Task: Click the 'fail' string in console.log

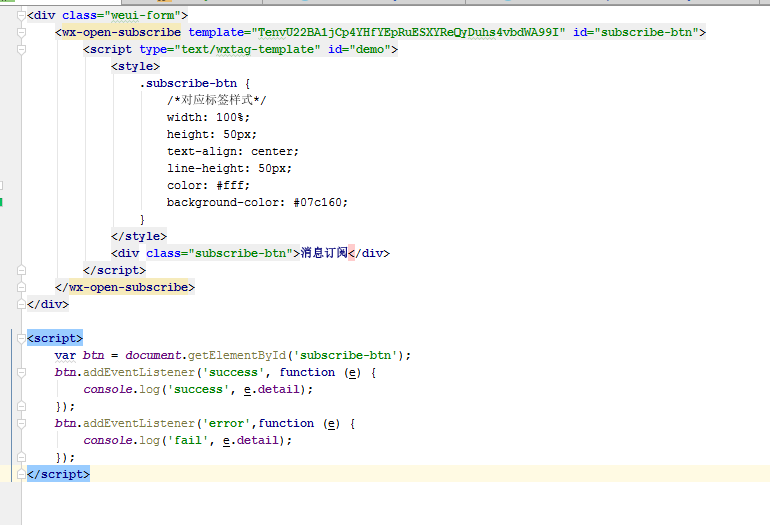Action: [188, 441]
